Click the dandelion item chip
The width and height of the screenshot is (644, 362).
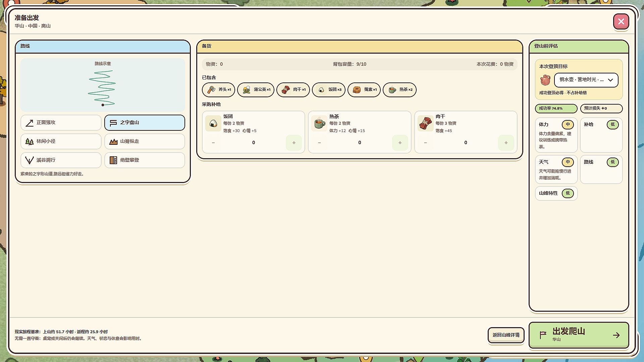point(256,89)
